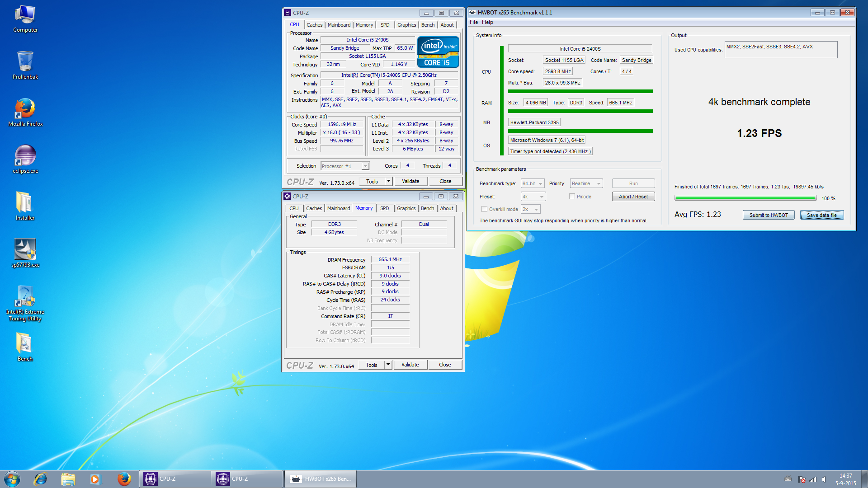Image resolution: width=868 pixels, height=488 pixels.
Task: Enable the Overkill mode checkbox
Action: (x=484, y=209)
